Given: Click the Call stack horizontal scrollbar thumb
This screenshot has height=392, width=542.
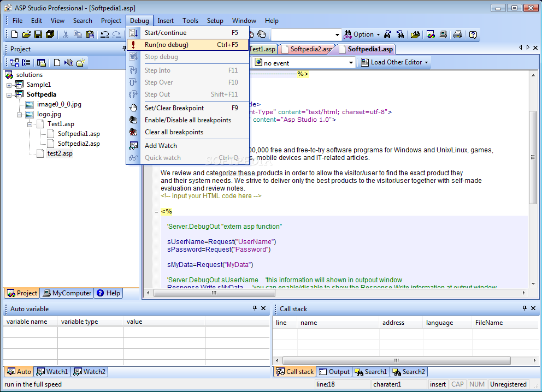Looking at the screenshot, I should pos(397,360).
